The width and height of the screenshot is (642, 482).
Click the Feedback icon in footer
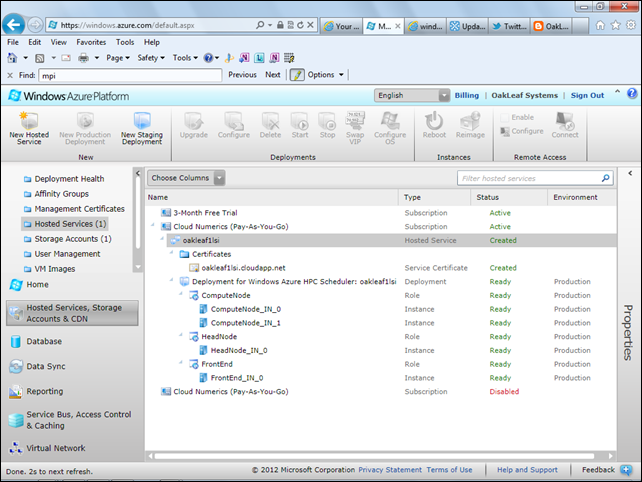click(626, 470)
